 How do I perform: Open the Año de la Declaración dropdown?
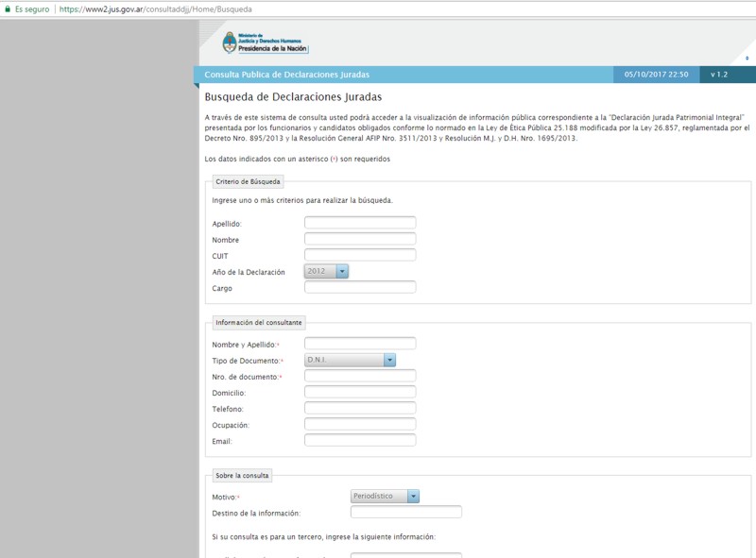click(x=326, y=271)
